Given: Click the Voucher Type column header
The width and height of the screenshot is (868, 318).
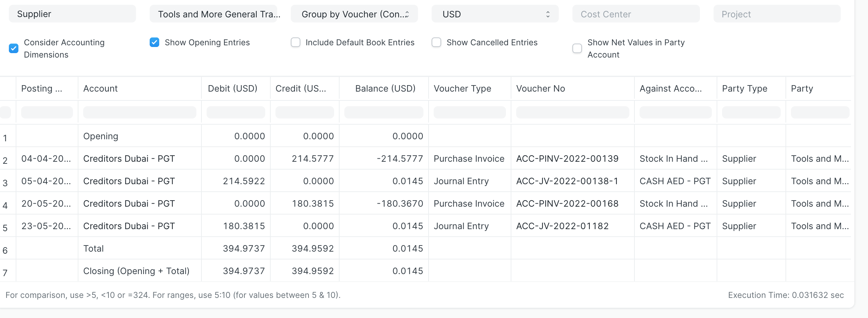Looking at the screenshot, I should click(470, 89).
